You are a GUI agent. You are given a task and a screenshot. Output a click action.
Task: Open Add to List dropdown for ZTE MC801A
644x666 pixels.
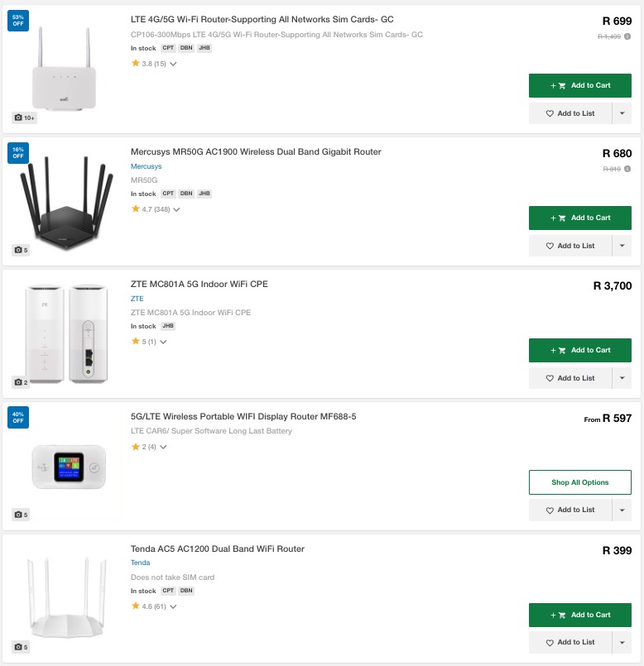(x=622, y=378)
